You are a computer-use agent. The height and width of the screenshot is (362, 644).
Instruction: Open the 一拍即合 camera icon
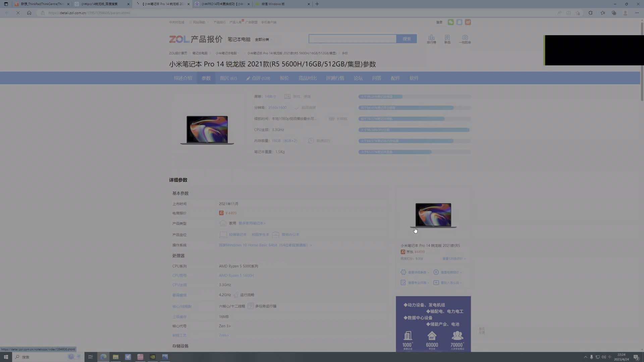click(x=465, y=39)
